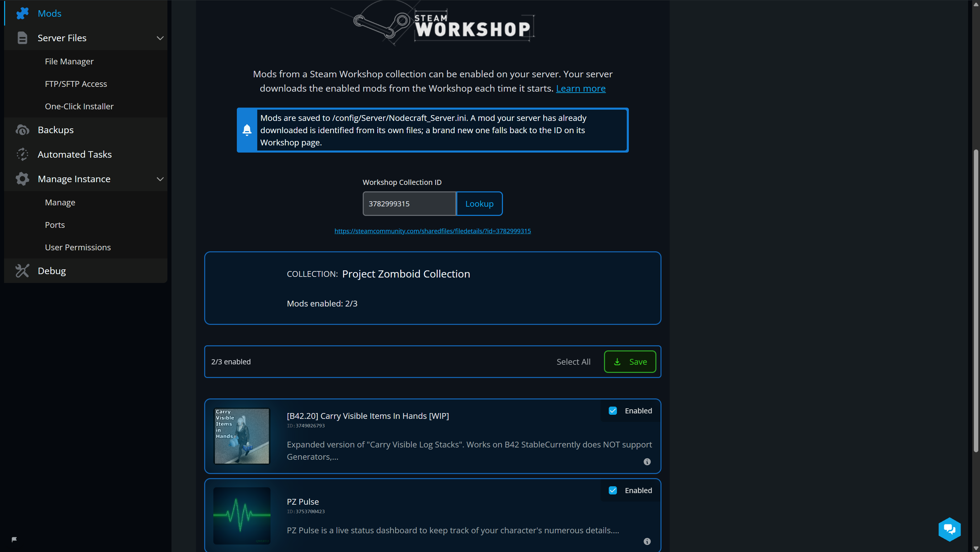Viewport: 980px width, 552px height.
Task: Open the Ports page
Action: click(55, 225)
